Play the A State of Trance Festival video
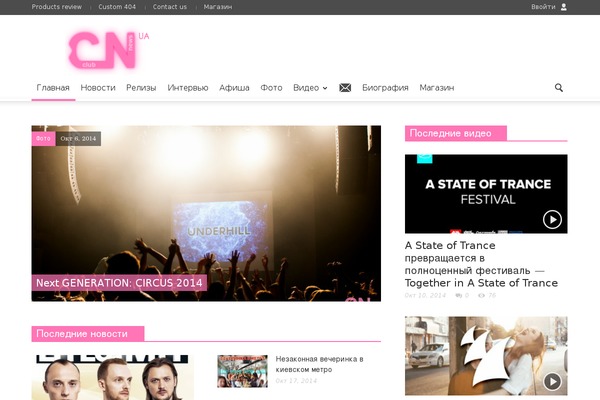Image resolution: width=600 pixels, height=400 pixels. 552,219
